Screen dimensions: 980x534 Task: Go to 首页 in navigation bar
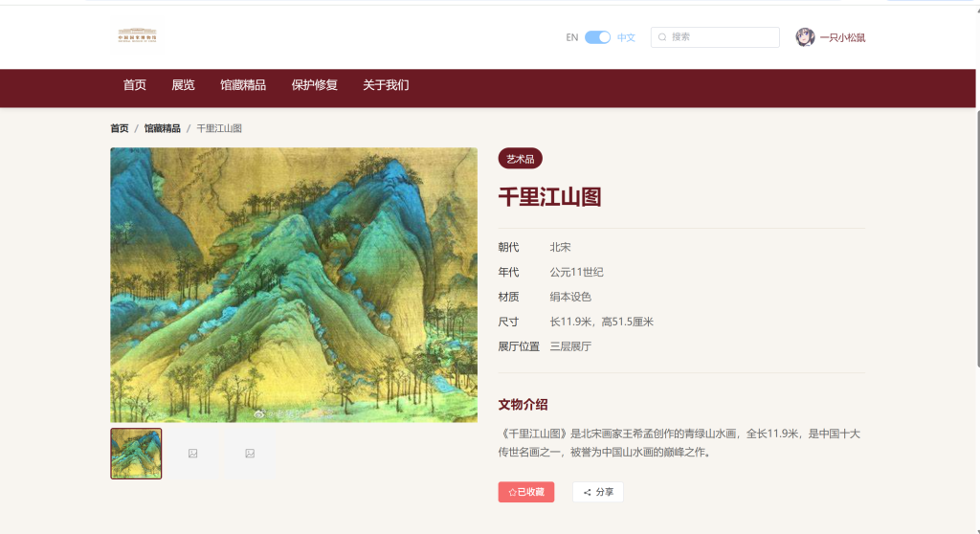tap(134, 85)
